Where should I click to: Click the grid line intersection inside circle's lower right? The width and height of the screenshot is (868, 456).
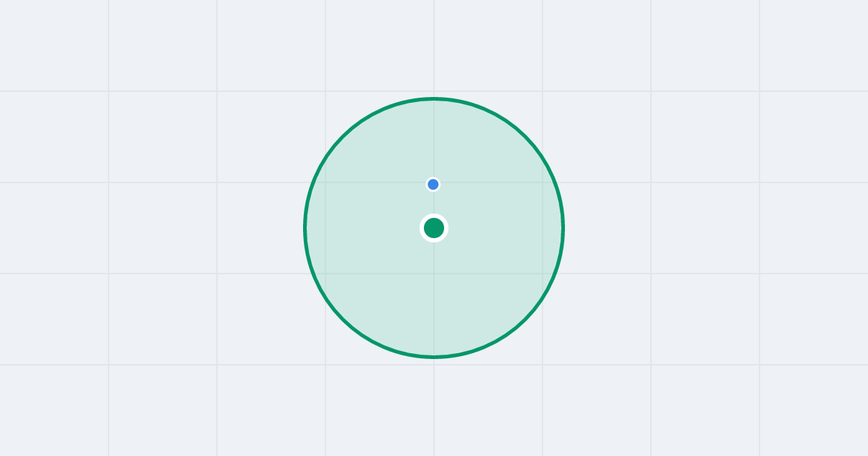542,274
